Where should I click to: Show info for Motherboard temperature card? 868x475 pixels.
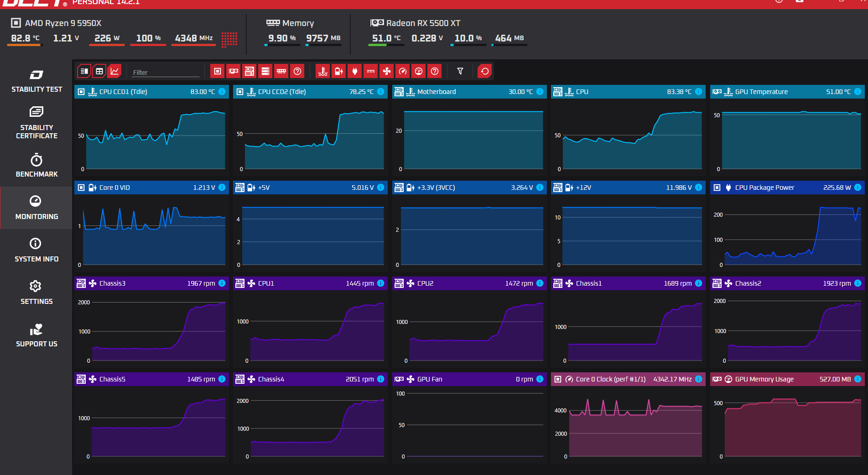point(540,92)
